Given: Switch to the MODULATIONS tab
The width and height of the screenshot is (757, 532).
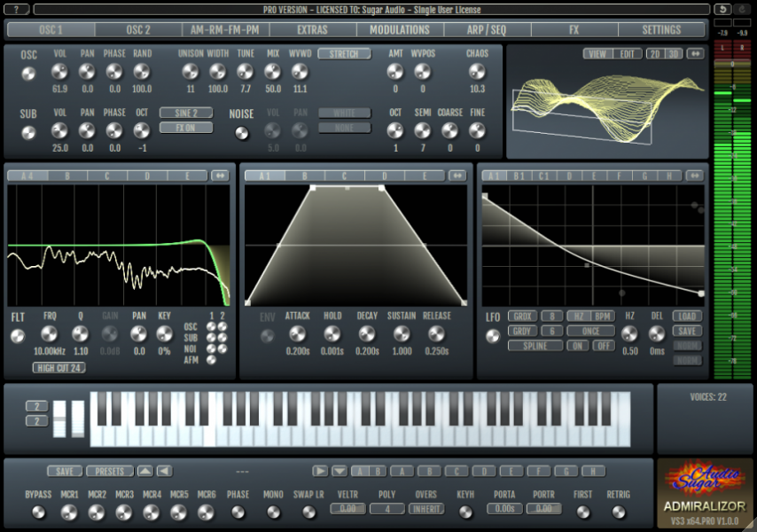Looking at the screenshot, I should point(399,29).
